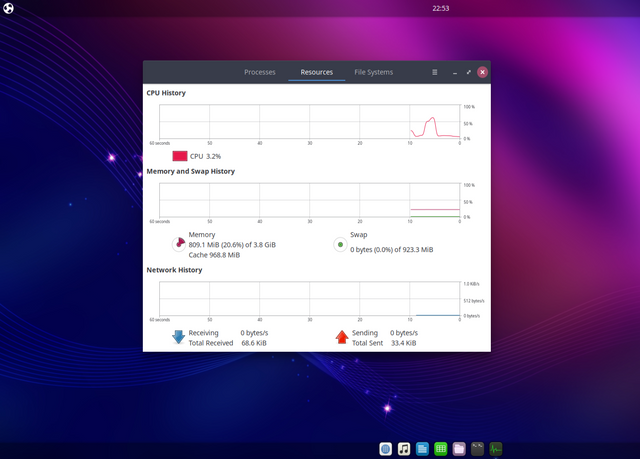This screenshot has width=640, height=459.
Task: Open the green spreadsheet dock icon
Action: [441, 449]
